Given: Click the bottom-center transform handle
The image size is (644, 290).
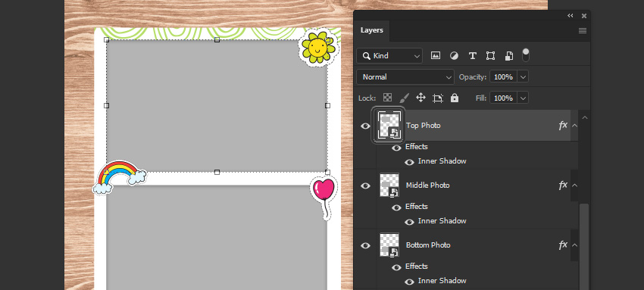Looking at the screenshot, I should [217, 173].
